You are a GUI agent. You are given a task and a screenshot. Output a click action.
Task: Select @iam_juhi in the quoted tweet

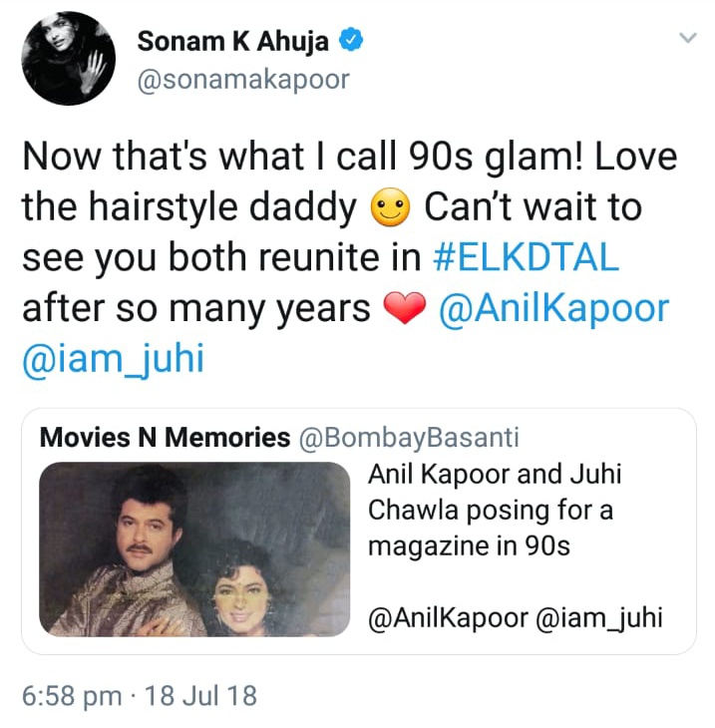coord(599,618)
